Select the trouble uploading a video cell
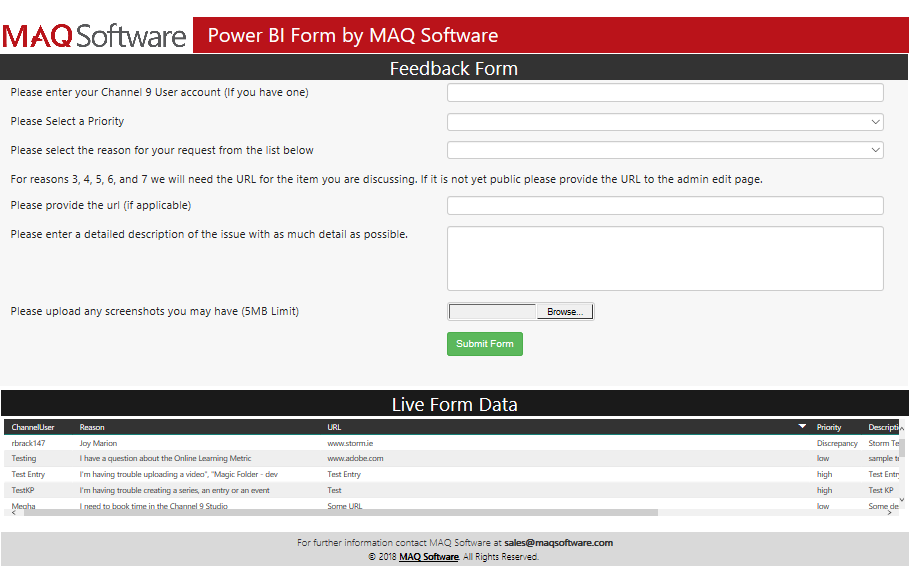 (x=179, y=474)
